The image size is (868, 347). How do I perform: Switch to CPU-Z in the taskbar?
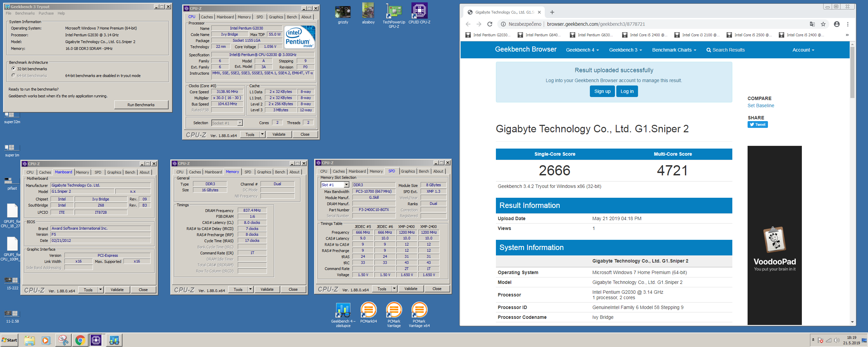pos(96,340)
